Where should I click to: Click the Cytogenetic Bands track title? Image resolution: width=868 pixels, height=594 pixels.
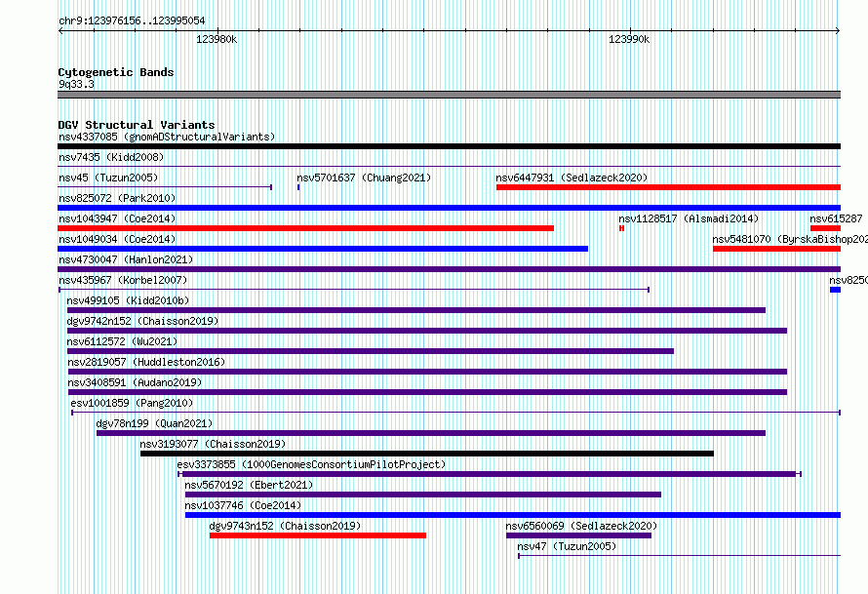116,72
